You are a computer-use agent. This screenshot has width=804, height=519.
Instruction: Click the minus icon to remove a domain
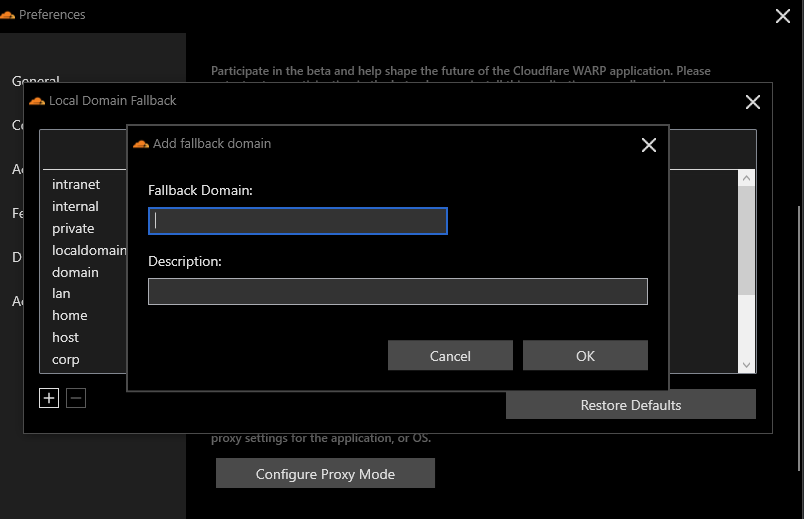tap(76, 398)
